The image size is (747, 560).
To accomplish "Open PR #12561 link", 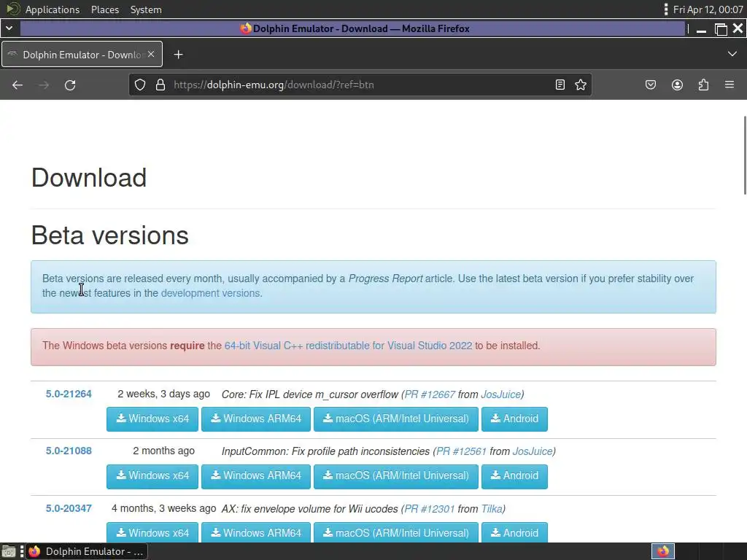I will (461, 451).
